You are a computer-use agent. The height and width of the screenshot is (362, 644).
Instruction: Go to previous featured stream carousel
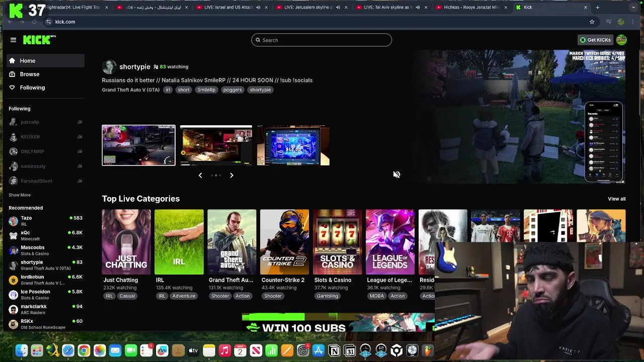tap(200, 175)
